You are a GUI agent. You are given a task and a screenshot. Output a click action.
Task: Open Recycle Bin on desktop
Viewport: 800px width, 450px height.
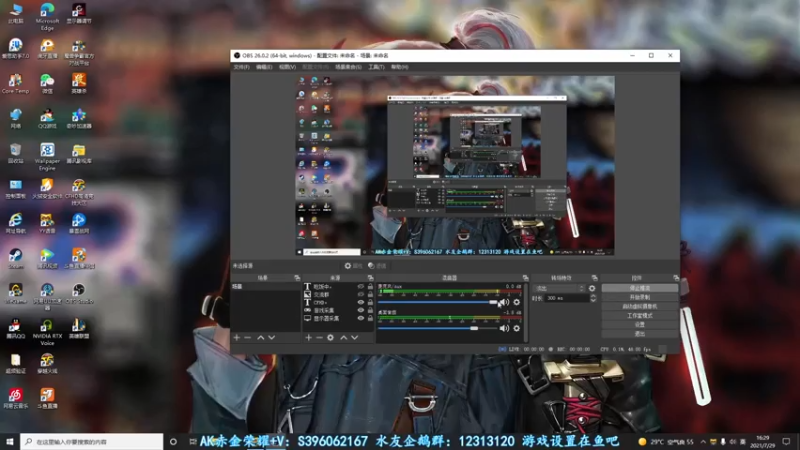pos(15,153)
